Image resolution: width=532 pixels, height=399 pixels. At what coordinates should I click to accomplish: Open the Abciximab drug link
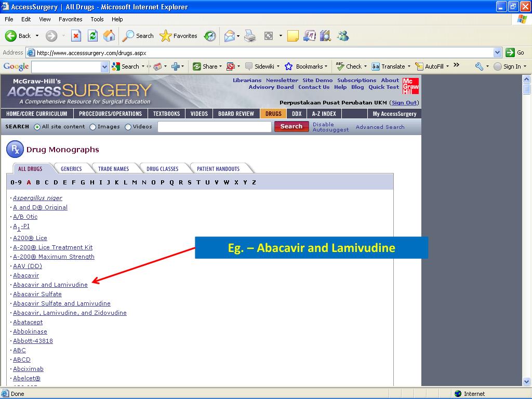(28, 369)
